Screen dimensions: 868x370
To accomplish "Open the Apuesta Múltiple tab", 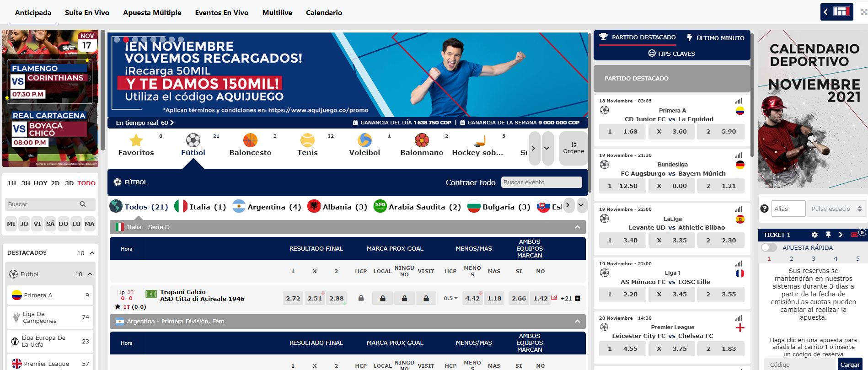I will point(152,12).
